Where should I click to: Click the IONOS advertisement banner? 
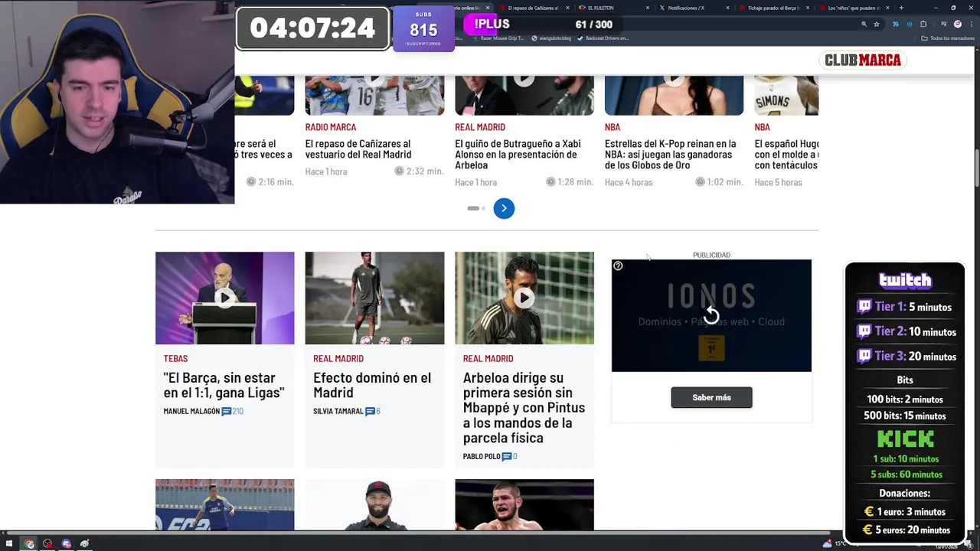(711, 315)
